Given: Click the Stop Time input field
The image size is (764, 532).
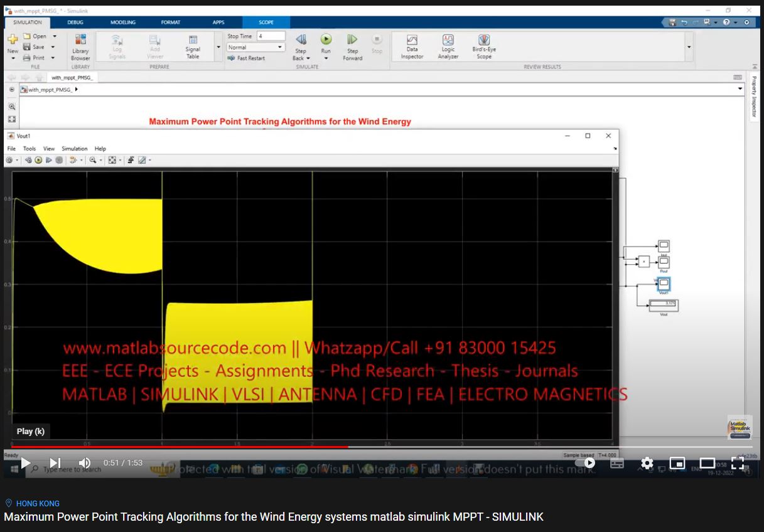Looking at the screenshot, I should coord(271,36).
